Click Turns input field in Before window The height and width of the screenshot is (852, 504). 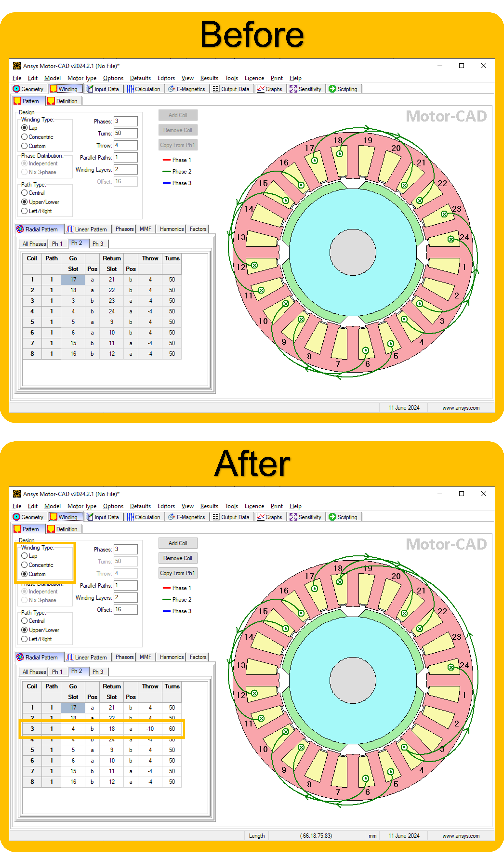coord(126,133)
